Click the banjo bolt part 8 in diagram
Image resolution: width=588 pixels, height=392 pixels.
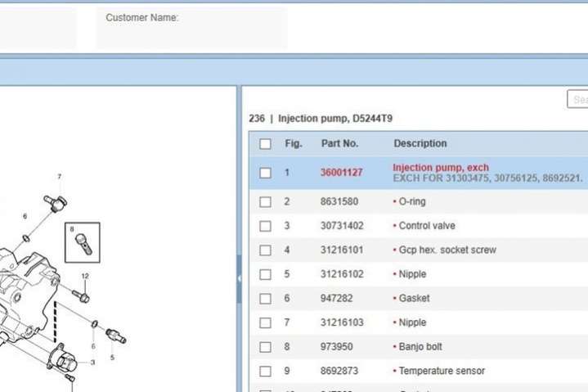pyautogui.click(x=81, y=241)
